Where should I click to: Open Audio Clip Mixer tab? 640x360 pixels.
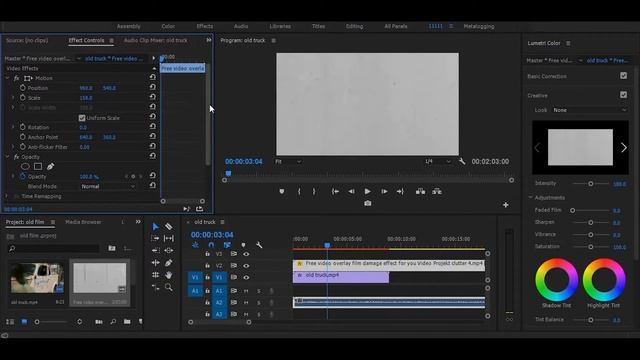pos(156,40)
